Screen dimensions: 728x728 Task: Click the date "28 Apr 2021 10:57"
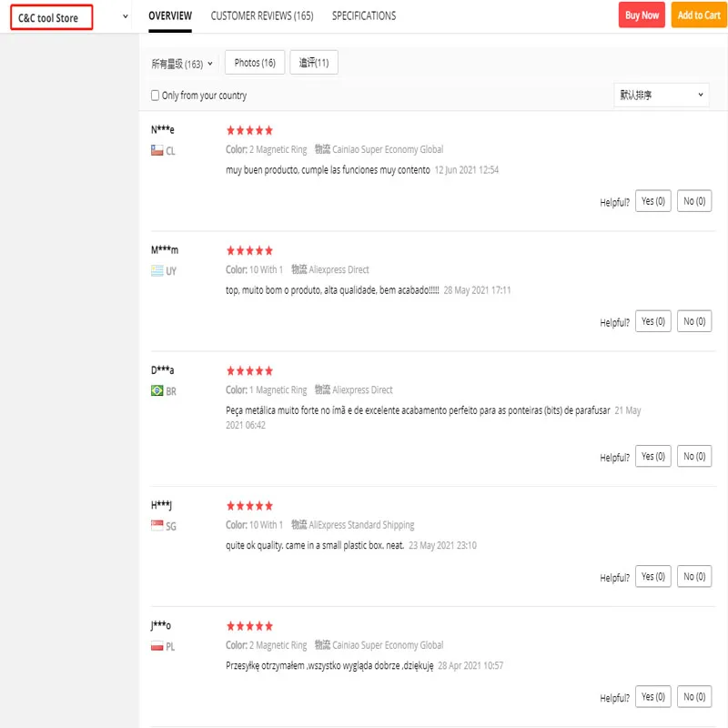(470, 665)
